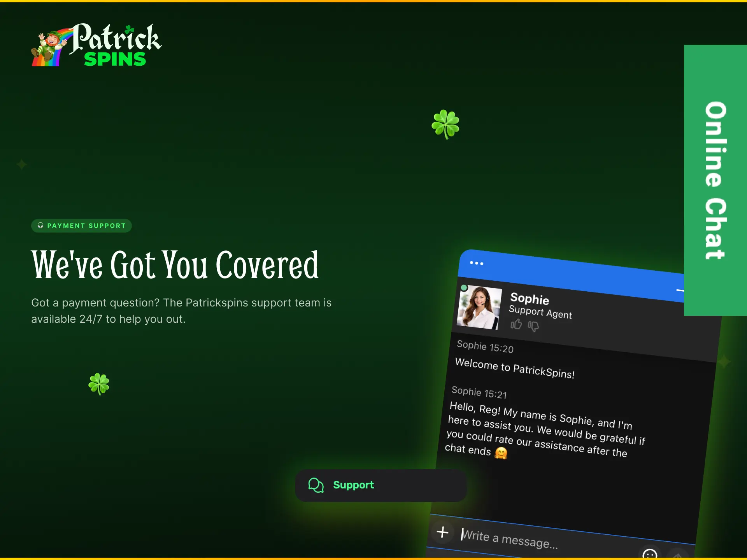Click the Payment Support badge
747x560 pixels.
pos(81,226)
